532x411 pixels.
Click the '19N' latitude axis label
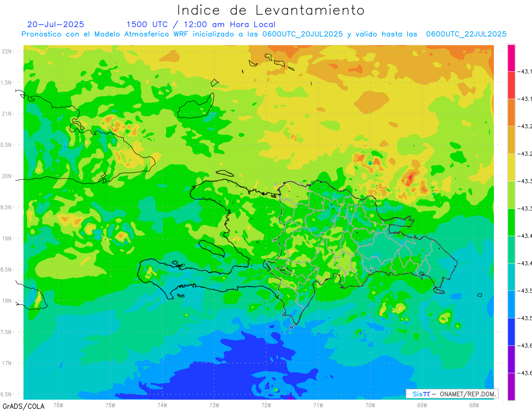(x=8, y=239)
